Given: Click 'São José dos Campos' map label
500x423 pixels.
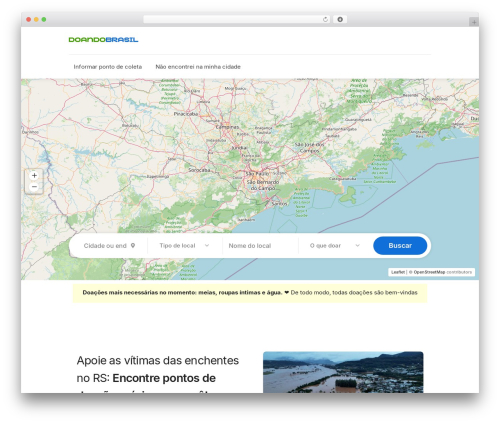Looking at the screenshot, I should (309, 148).
